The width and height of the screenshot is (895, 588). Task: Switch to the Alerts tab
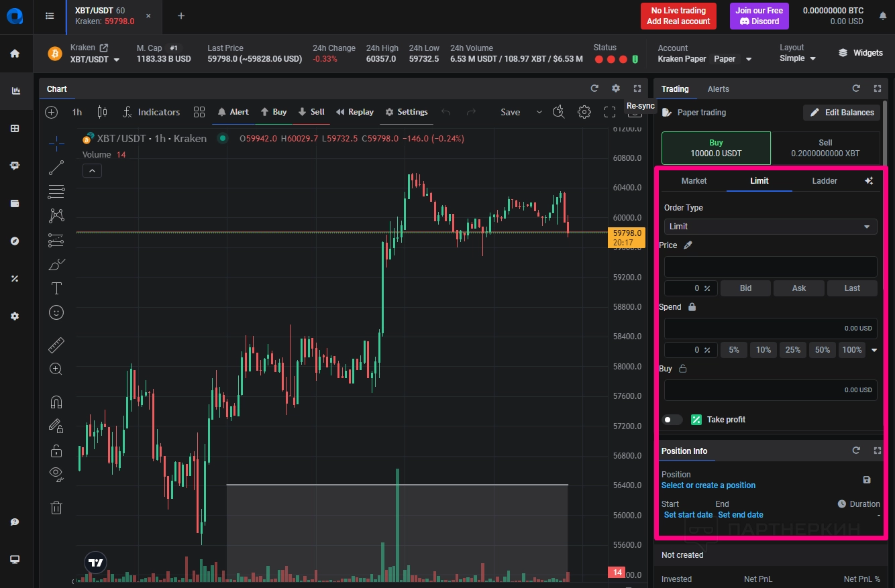(x=718, y=89)
